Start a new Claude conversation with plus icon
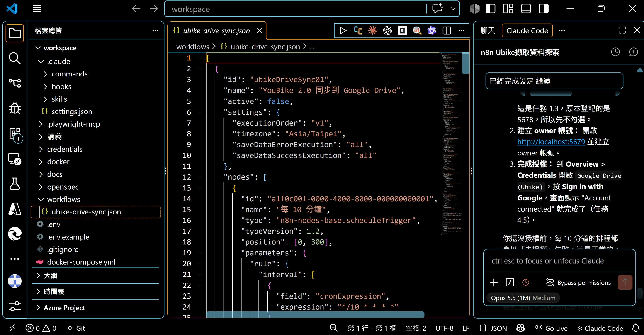Screen dimensions: 644x335 (x=633, y=52)
